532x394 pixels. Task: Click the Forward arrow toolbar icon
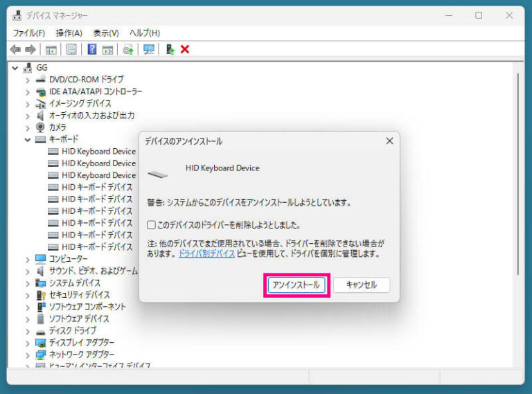click(x=30, y=49)
